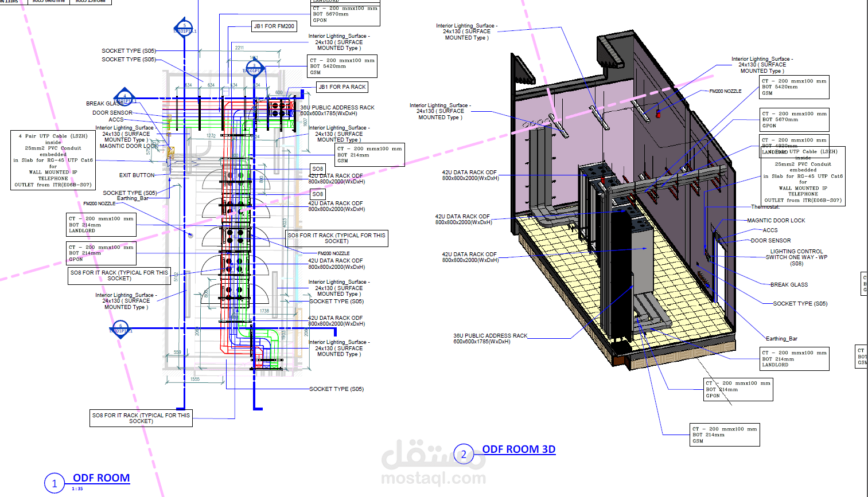Screen dimensions: 868x497
Task: Click SOCKET TYPE (S05) label in 3D view
Action: click(800, 304)
